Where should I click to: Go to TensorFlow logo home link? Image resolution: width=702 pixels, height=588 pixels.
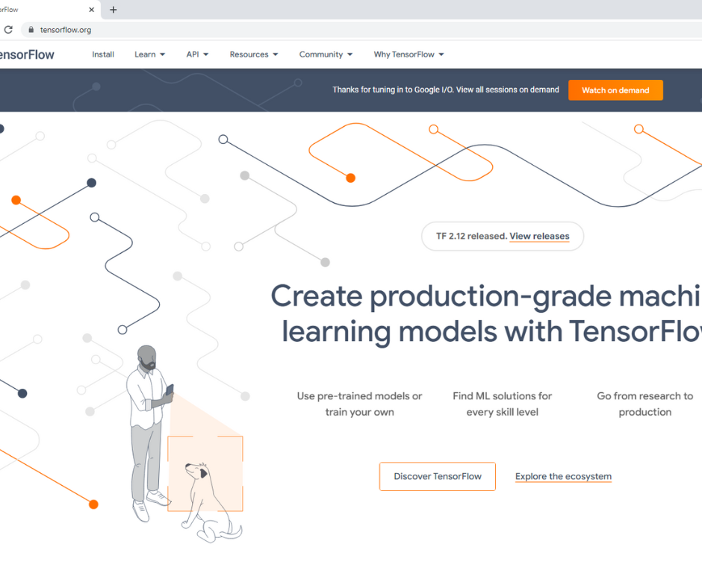click(x=26, y=54)
